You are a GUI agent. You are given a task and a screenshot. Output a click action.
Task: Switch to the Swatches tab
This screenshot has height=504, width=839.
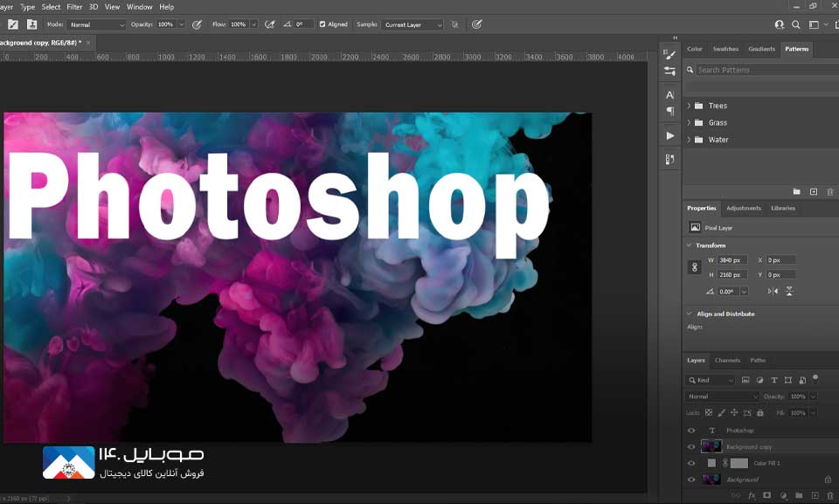725,49
